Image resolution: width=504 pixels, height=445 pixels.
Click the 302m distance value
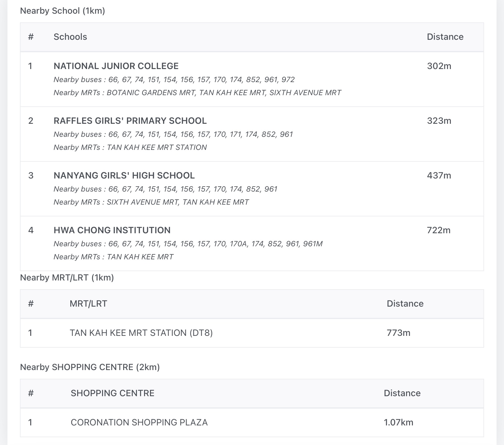pos(439,66)
